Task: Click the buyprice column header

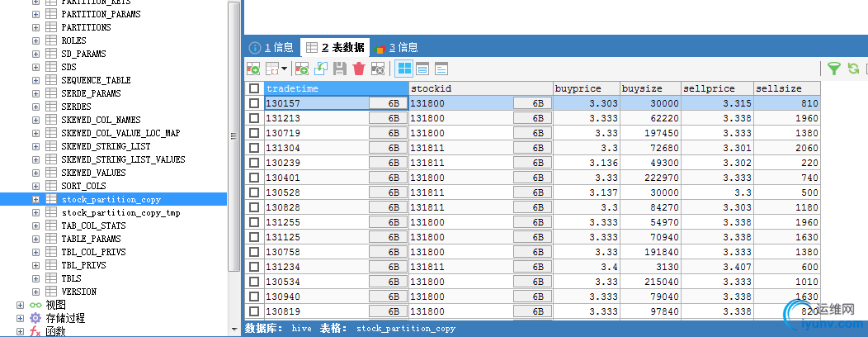Action: click(587, 88)
